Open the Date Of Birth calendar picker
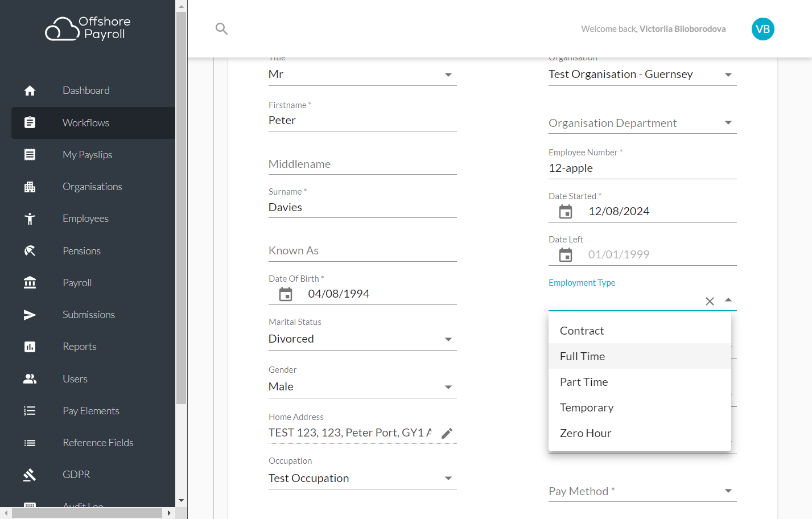 (x=286, y=294)
